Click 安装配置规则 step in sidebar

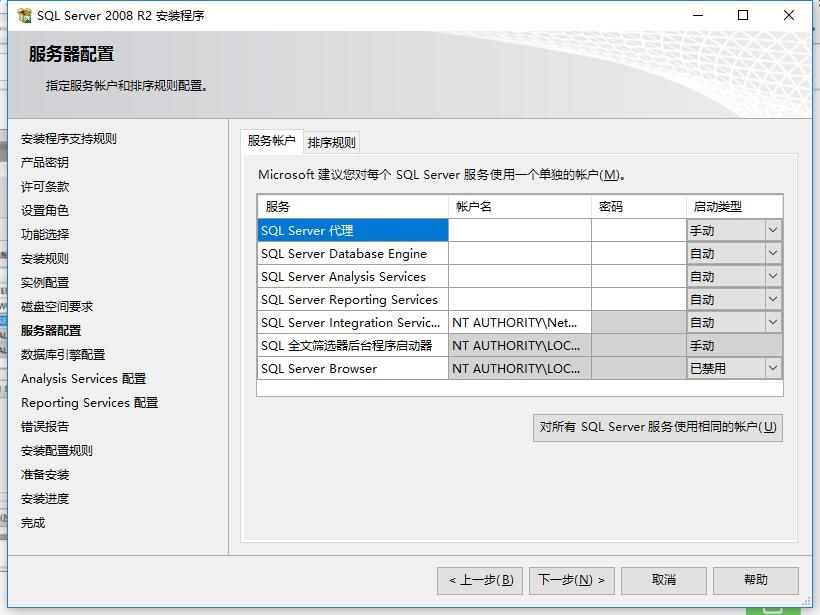pyautogui.click(x=56, y=450)
